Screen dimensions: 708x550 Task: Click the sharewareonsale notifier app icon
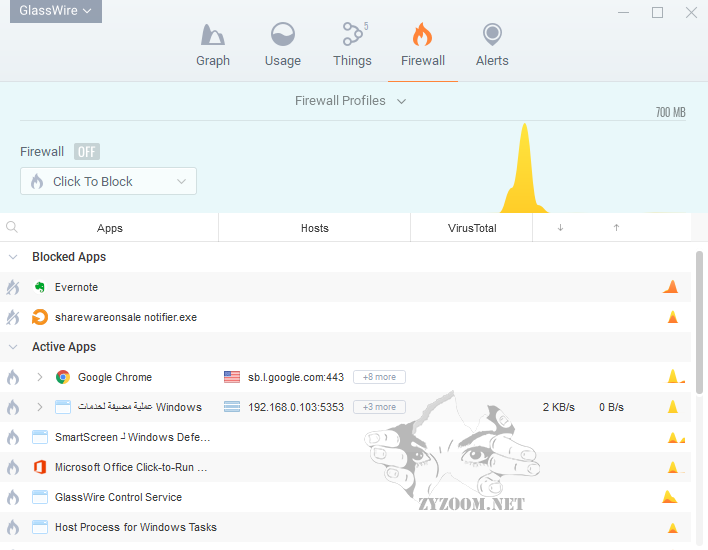pyautogui.click(x=40, y=317)
